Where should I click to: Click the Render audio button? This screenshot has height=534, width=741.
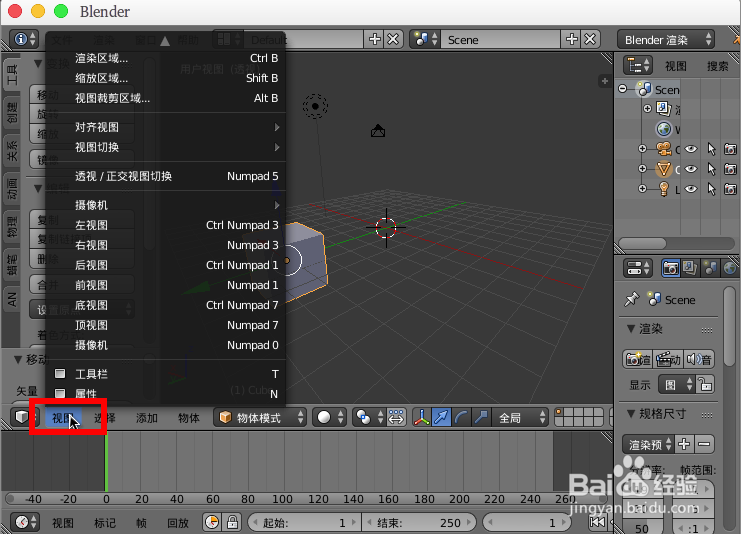coord(698,360)
